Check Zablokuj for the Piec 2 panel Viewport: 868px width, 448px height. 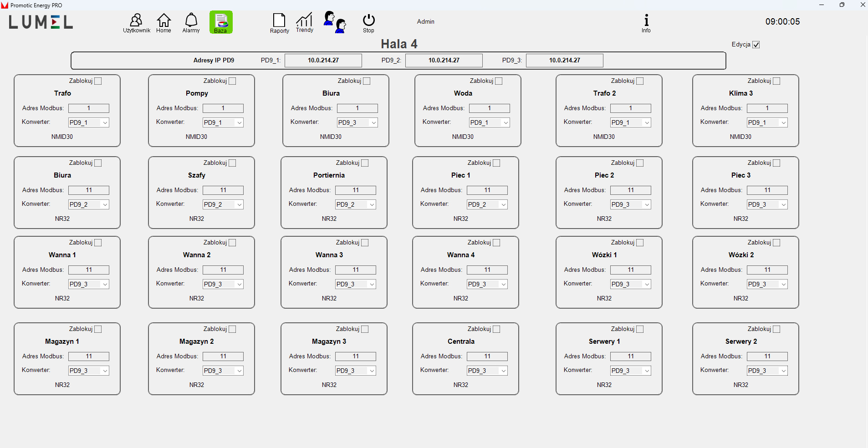(640, 163)
